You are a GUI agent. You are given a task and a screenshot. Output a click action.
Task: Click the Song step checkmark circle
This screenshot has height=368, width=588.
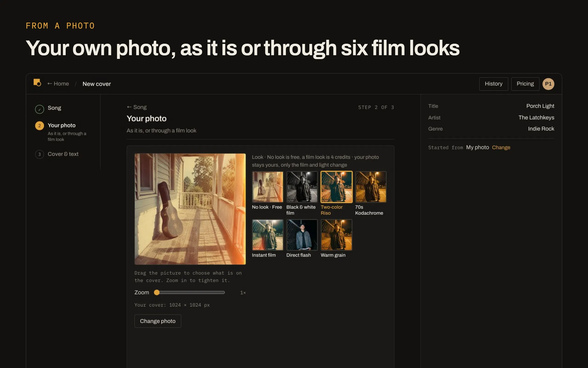coord(40,109)
